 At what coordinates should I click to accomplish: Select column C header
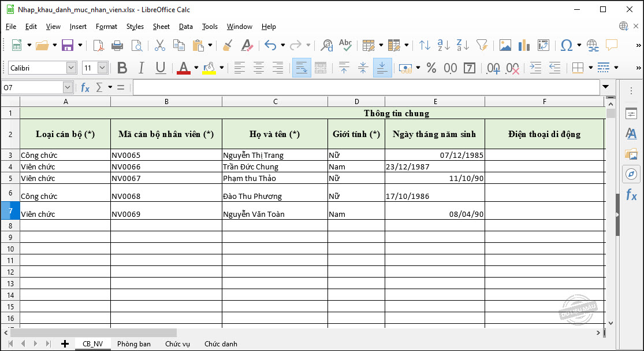coord(274,101)
